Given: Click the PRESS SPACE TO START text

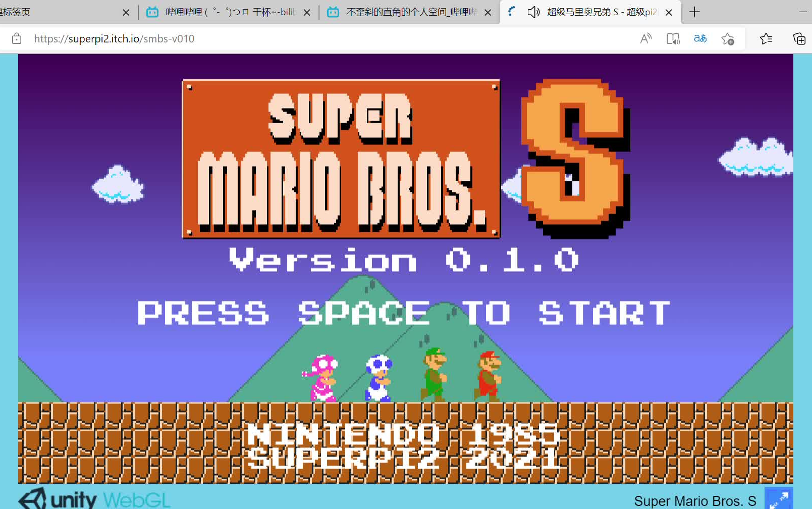Looking at the screenshot, I should (x=404, y=313).
